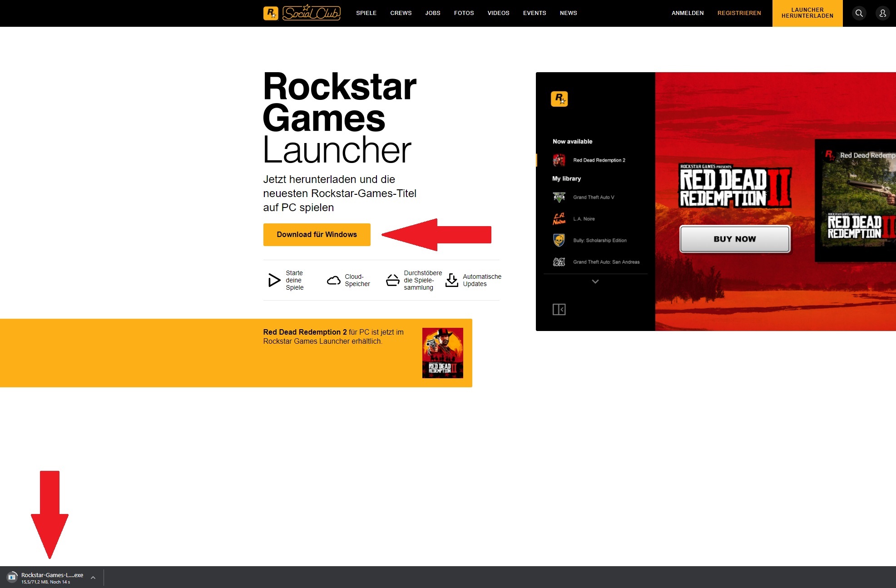The image size is (896, 588).
Task: Open the CREWS section
Action: tap(401, 13)
